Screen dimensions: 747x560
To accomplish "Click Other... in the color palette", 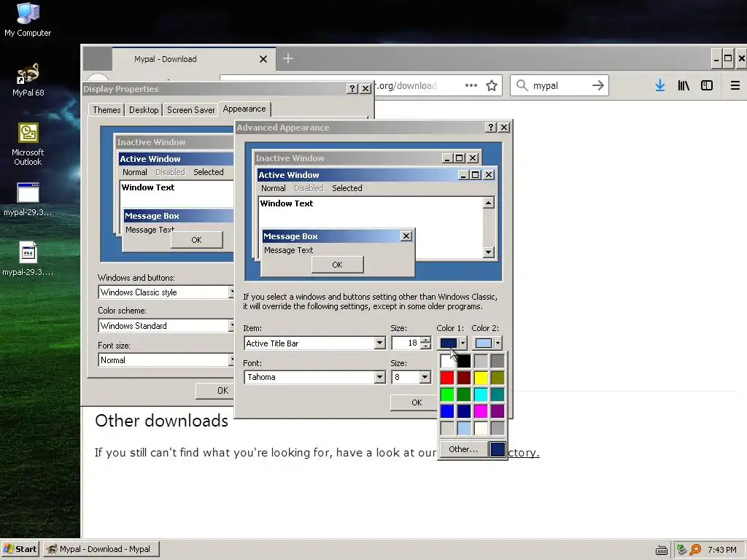I will (463, 449).
